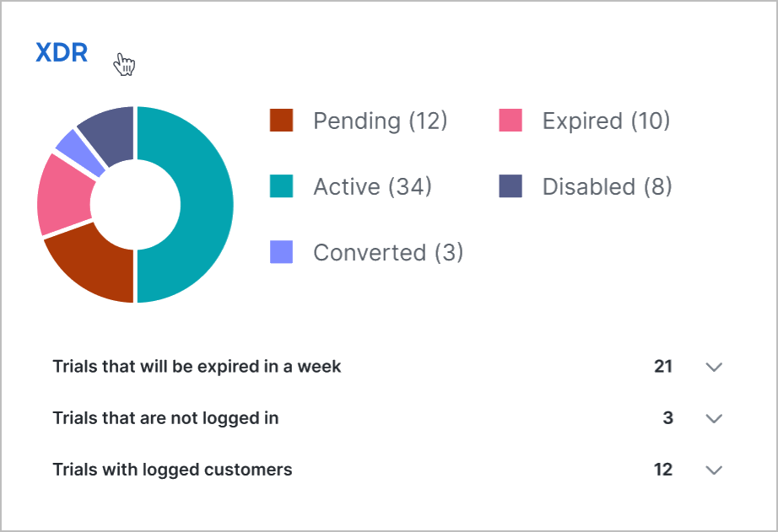
Task: Toggle the Expired (10) legend label
Action: (x=607, y=121)
